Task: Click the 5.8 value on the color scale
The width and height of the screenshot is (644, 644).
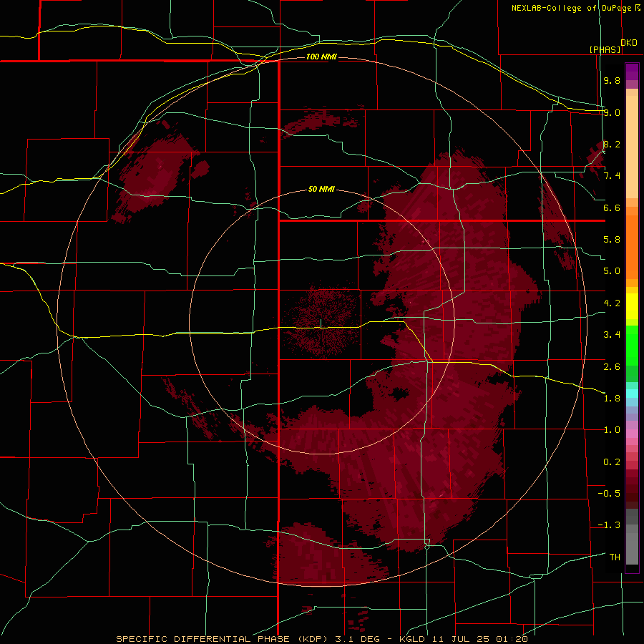Action: (x=612, y=240)
